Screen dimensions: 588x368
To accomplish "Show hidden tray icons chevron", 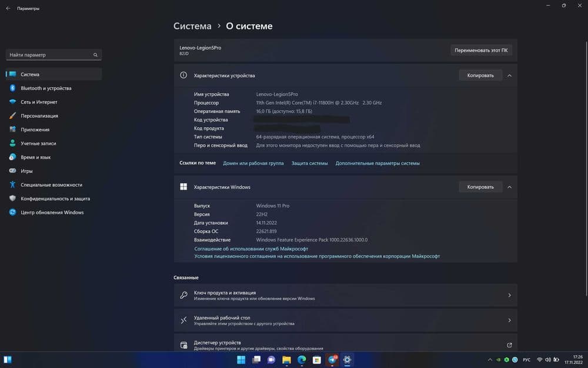I will pyautogui.click(x=490, y=360).
